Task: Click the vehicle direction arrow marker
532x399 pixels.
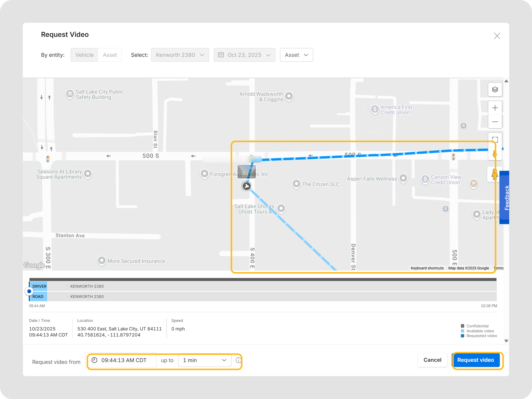Action: click(x=246, y=186)
